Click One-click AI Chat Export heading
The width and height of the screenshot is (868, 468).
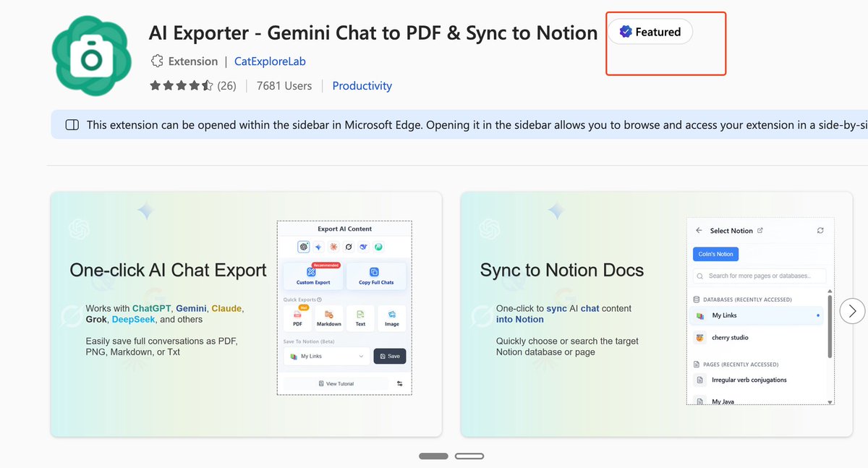click(168, 271)
